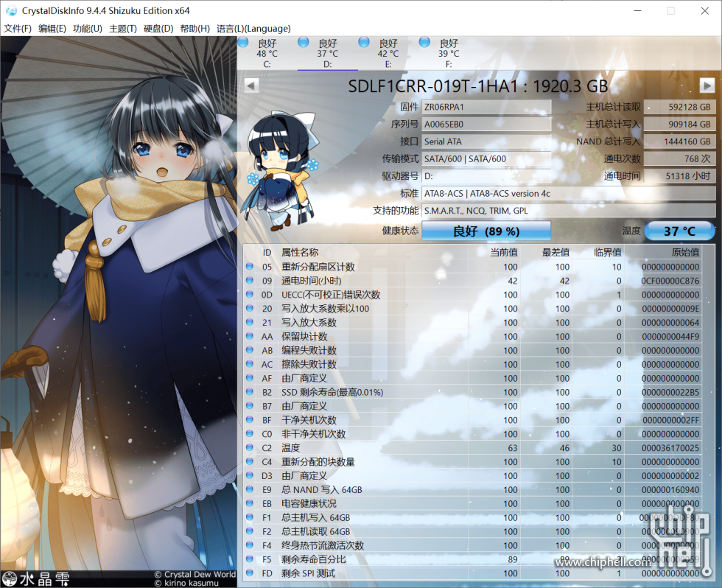Select the F: drive tab at 39 °C
Screen dimensions: 722x588
click(449, 53)
